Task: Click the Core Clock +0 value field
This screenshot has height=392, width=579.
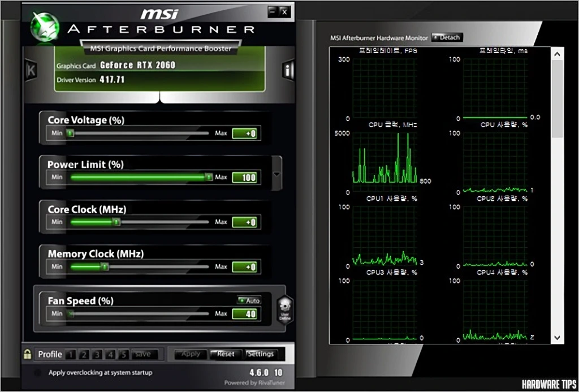Action: (x=244, y=222)
